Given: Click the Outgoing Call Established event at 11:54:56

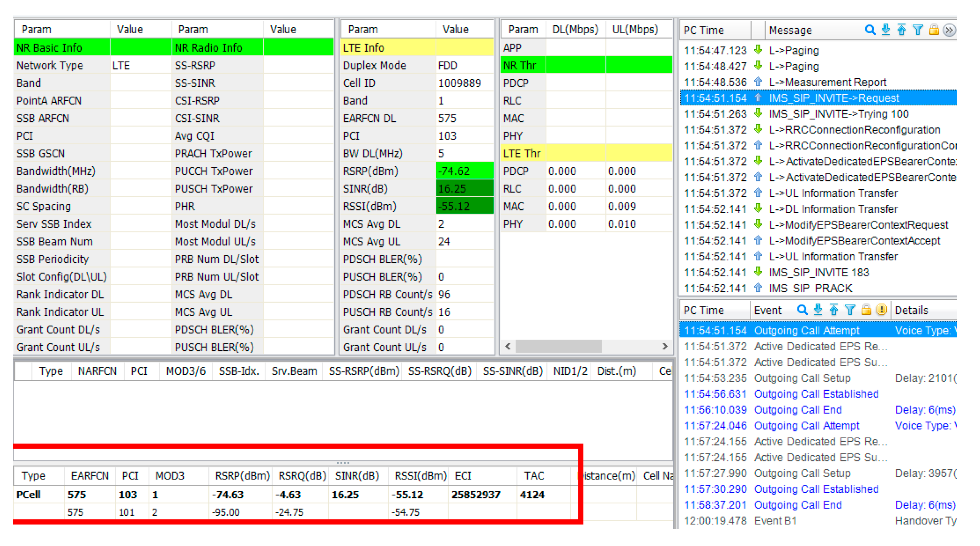Looking at the screenshot, I should 816,393.
